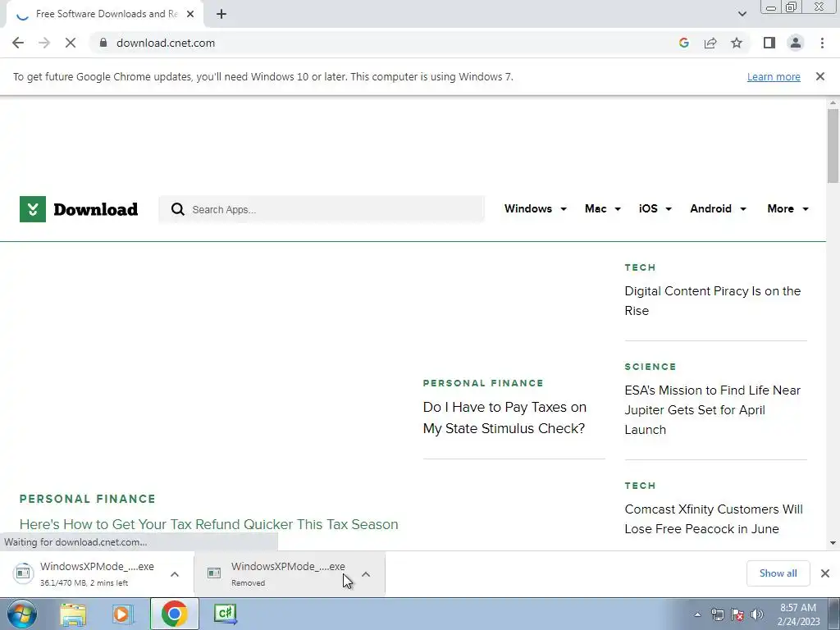This screenshot has width=840, height=630.
Task: Click the magnifier search icon
Action: [x=177, y=209]
